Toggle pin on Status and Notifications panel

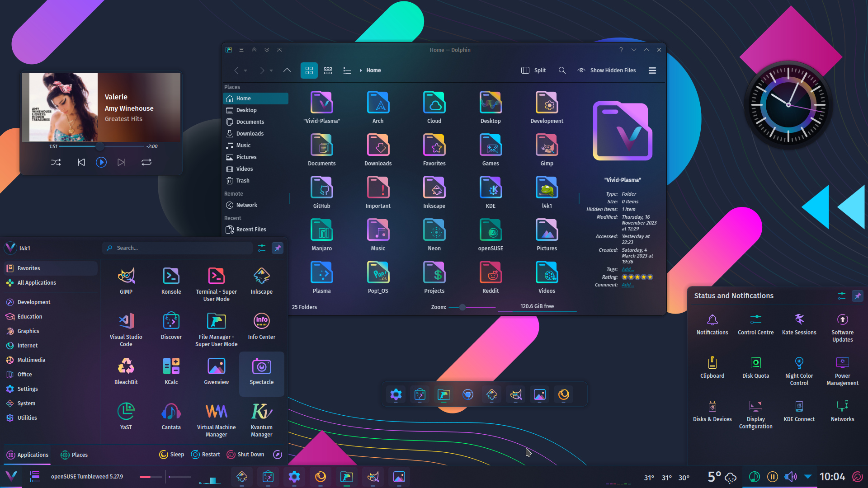(x=858, y=296)
